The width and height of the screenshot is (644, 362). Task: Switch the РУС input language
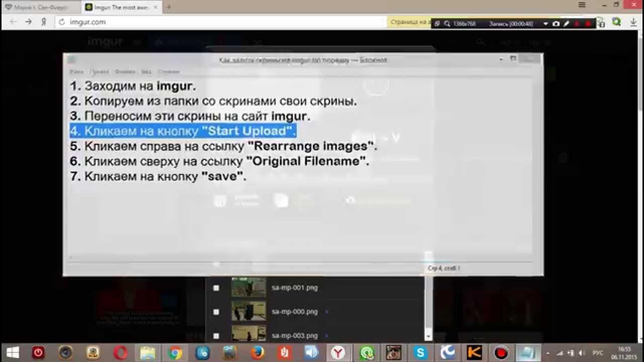(x=598, y=353)
